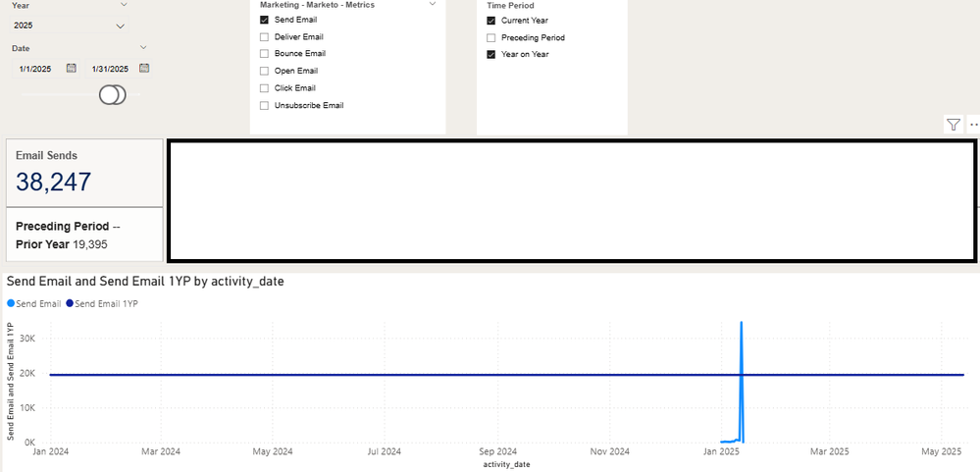980x472 pixels.
Task: Uncheck the Current Year checkbox
Action: 490,21
